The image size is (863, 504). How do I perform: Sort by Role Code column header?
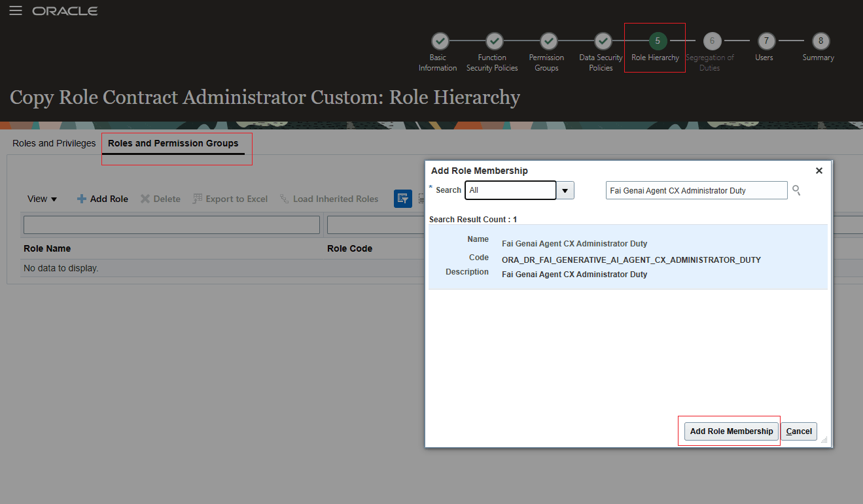pyautogui.click(x=349, y=248)
